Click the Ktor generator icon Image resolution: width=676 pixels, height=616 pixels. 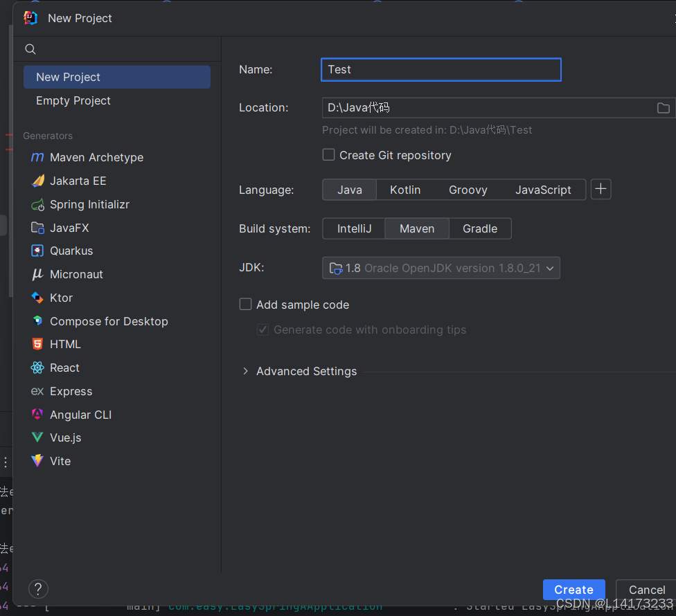click(37, 298)
